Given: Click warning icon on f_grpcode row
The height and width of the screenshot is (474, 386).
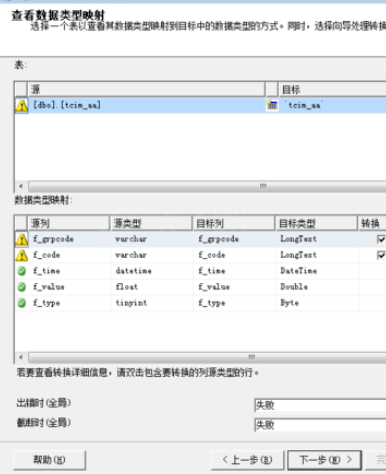Looking at the screenshot, I should [x=22, y=239].
